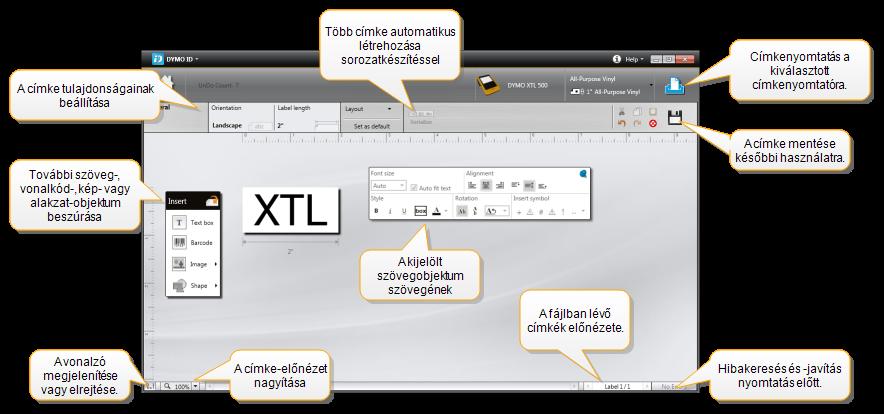The image size is (884, 414).
Task: Toggle box outline around text
Action: (x=421, y=211)
